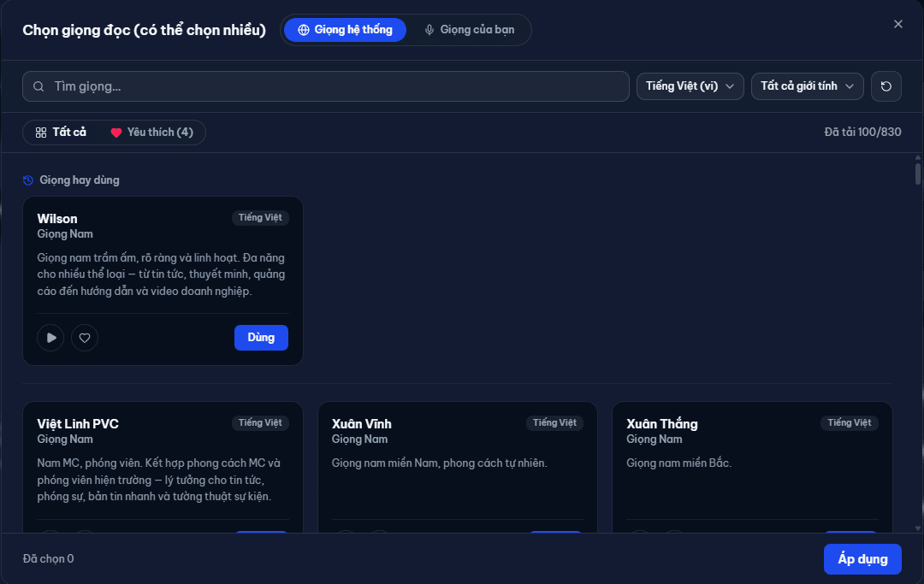924x584 pixels.
Task: Close the voice selection dialog
Action: [x=898, y=24]
